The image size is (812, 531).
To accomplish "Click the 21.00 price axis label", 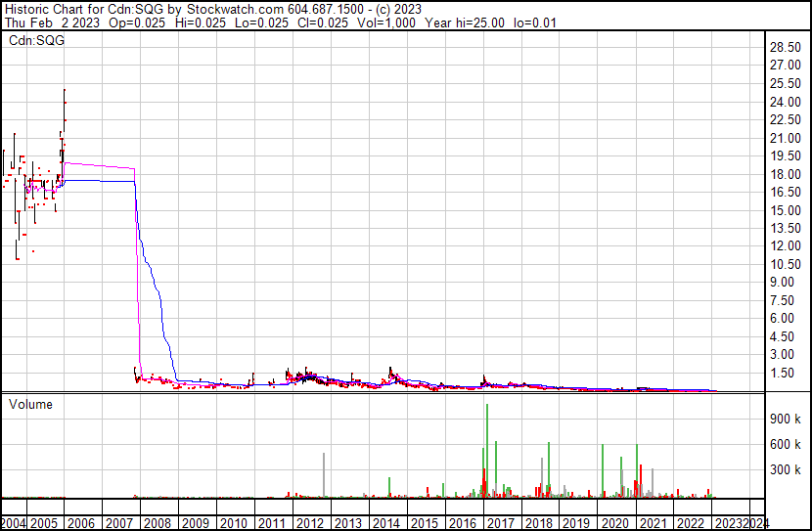I will pos(786,138).
